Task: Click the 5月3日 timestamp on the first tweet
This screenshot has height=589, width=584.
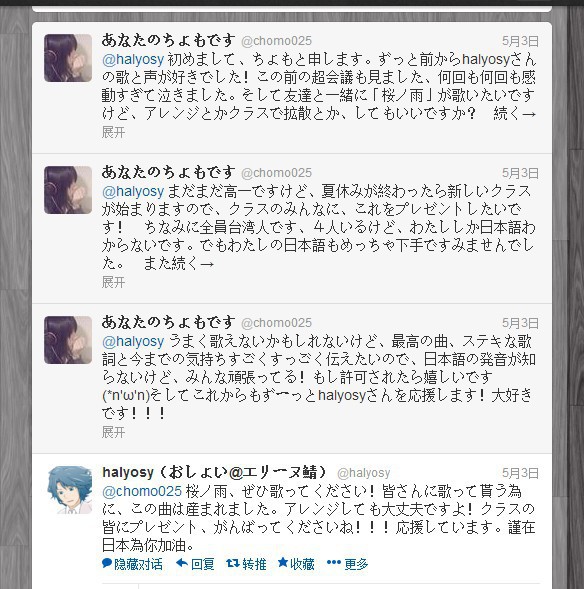Action: 520,41
